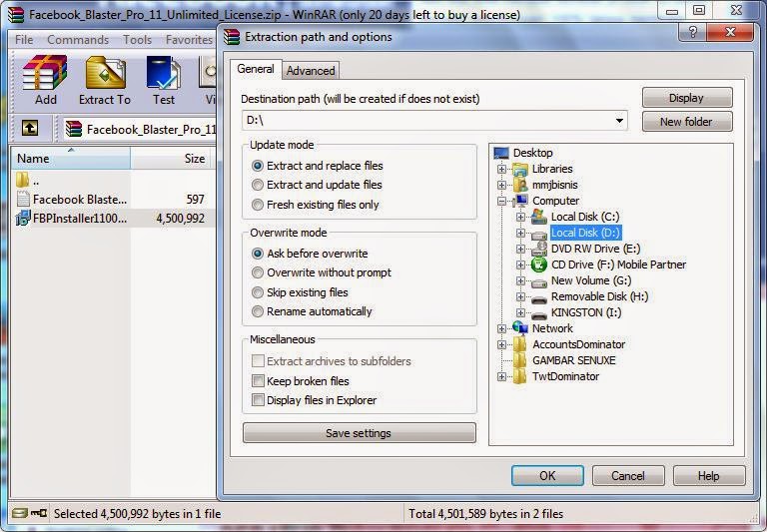Expand the mmjbisnis tree node
The width and height of the screenshot is (767, 532).
point(501,185)
